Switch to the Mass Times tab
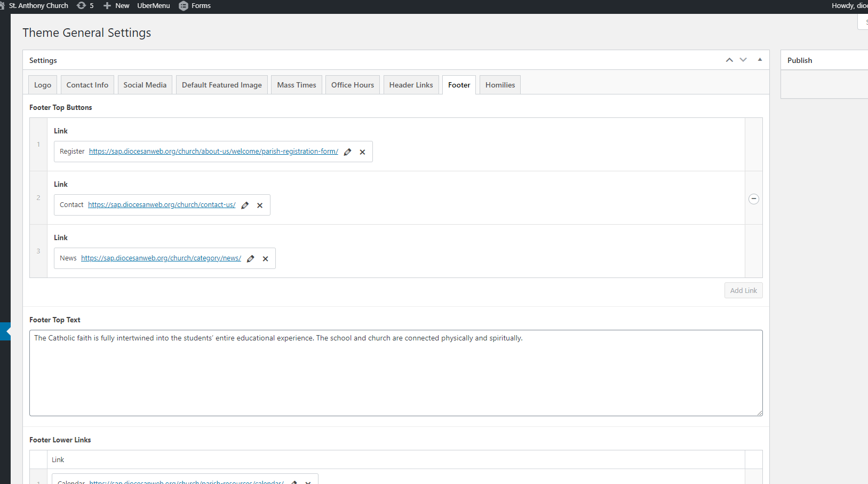The height and width of the screenshot is (484, 868). pos(296,85)
